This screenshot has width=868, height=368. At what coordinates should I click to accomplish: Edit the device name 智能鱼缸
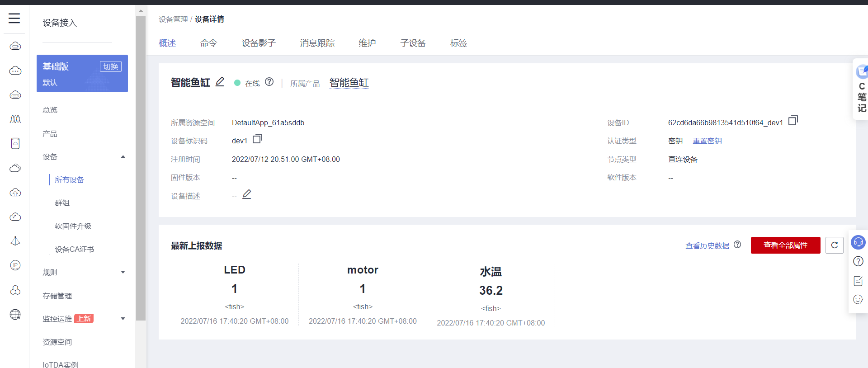point(220,82)
